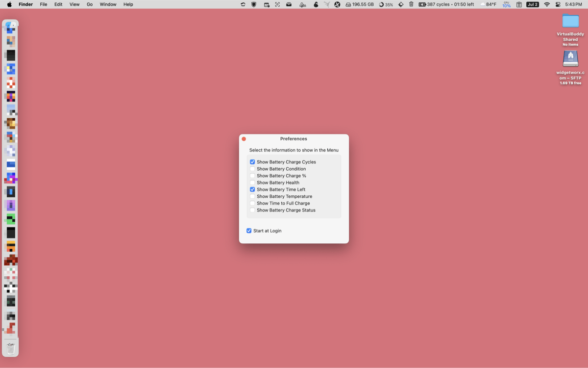
Task: Select the VirtualBuddy Shared folder
Action: click(x=570, y=21)
